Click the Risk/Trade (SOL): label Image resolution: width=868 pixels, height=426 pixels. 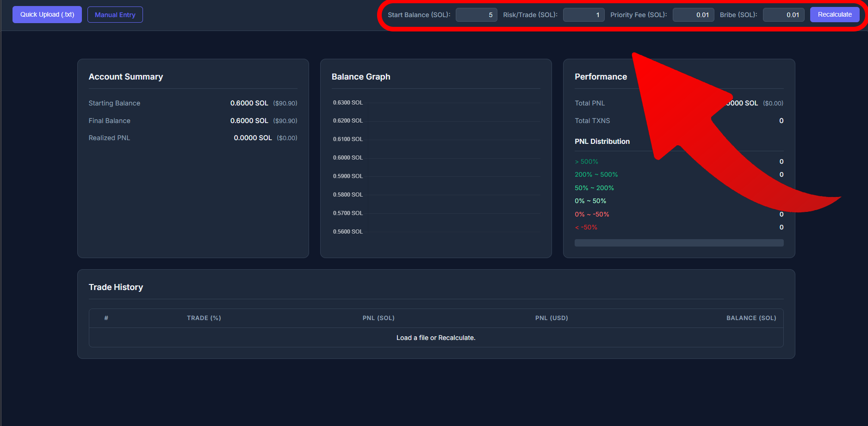[530, 15]
